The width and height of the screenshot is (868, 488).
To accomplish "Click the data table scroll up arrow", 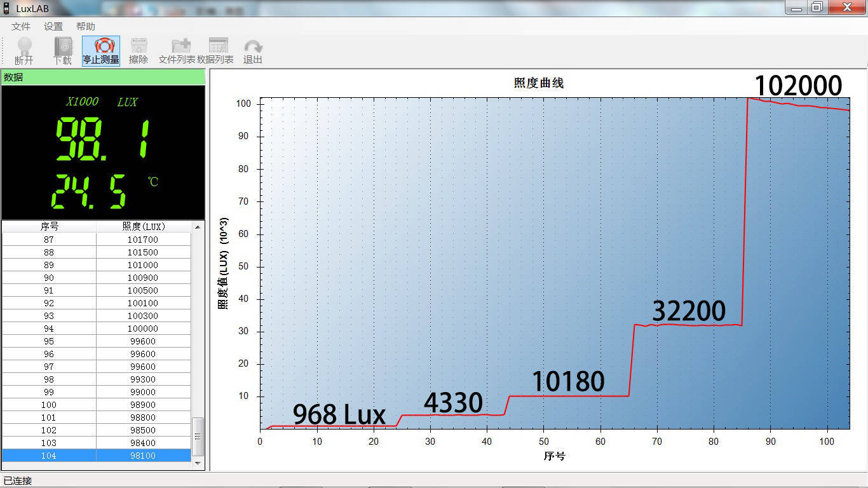I will point(198,227).
